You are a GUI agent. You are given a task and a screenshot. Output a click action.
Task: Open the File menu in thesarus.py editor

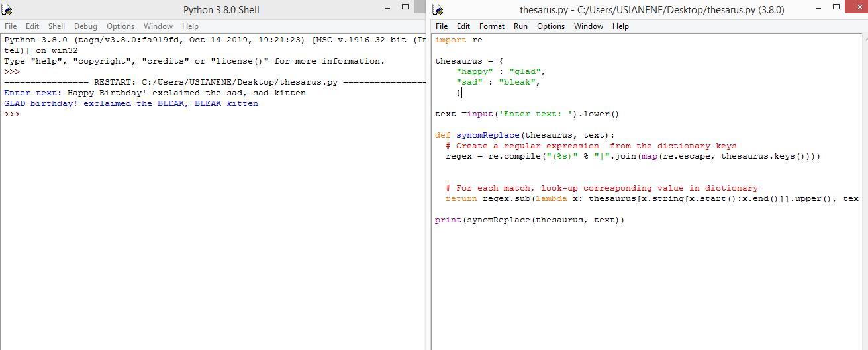click(x=442, y=26)
